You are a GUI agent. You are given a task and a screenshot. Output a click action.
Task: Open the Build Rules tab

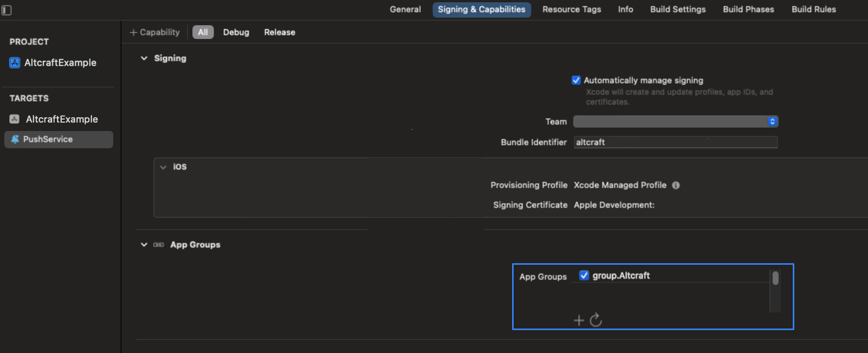point(814,10)
